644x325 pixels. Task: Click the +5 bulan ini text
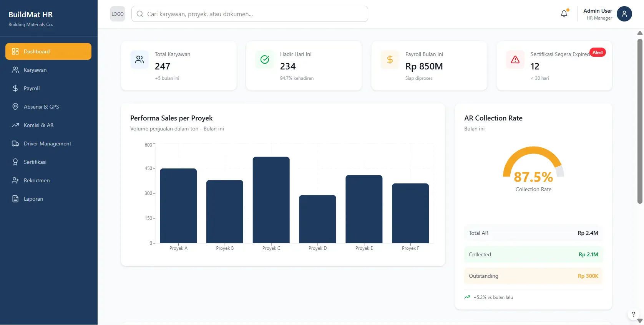(167, 78)
